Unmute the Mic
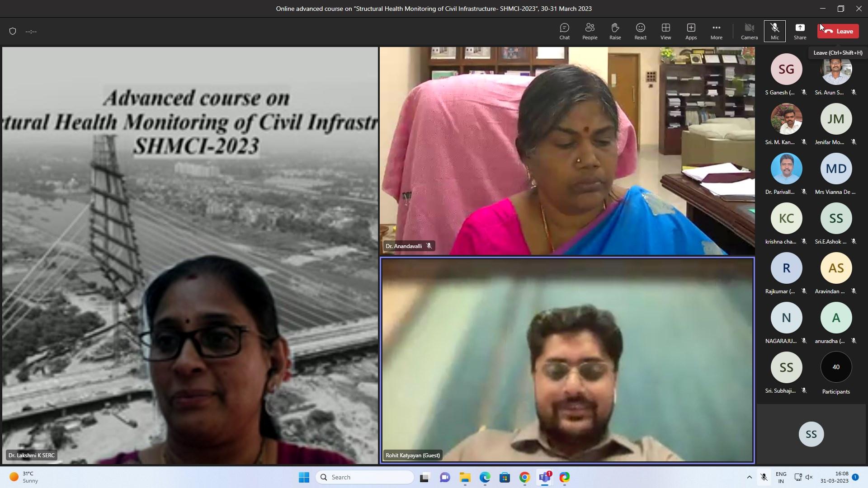This screenshot has height=488, width=868. coord(774,31)
